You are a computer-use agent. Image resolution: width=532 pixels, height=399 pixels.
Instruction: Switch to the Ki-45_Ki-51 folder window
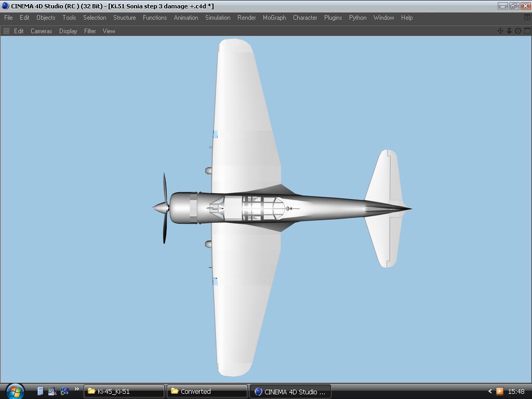click(124, 391)
